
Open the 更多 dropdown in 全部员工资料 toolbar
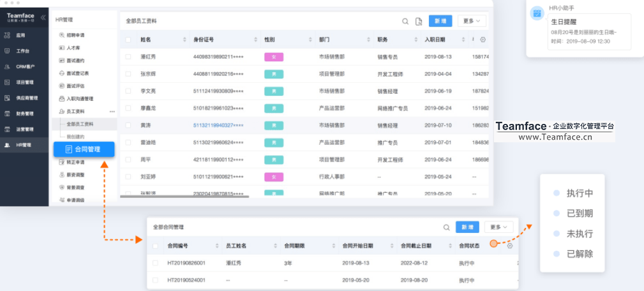[x=472, y=21]
